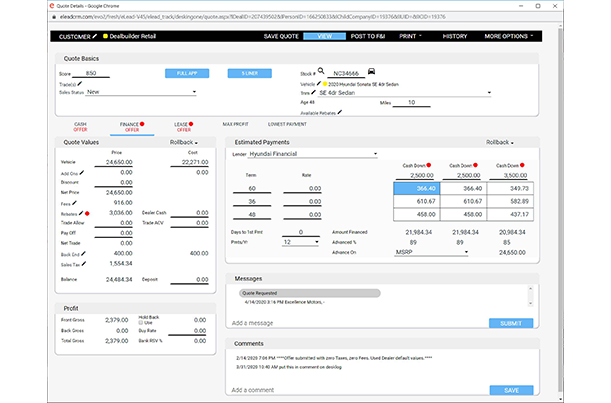Click HISTORY in the top bar
Viewport: 611px width, 403px height.
tap(455, 36)
